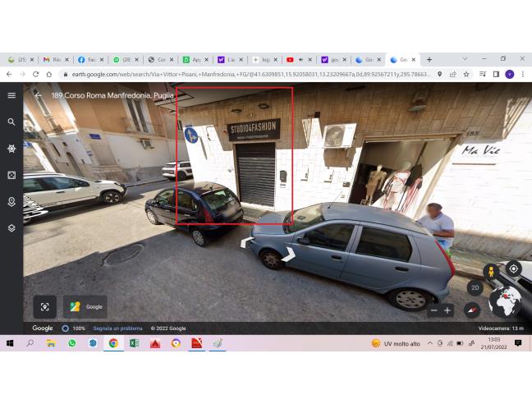Open Voyager ship-wheel icon in sidebar
532x404 pixels.
coord(11,149)
